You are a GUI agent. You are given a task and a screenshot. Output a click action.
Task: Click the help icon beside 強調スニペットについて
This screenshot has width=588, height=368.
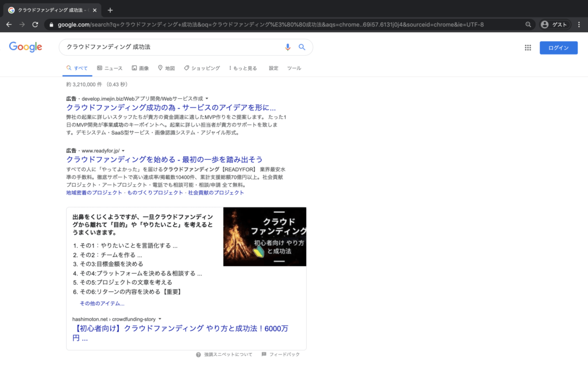(198, 354)
